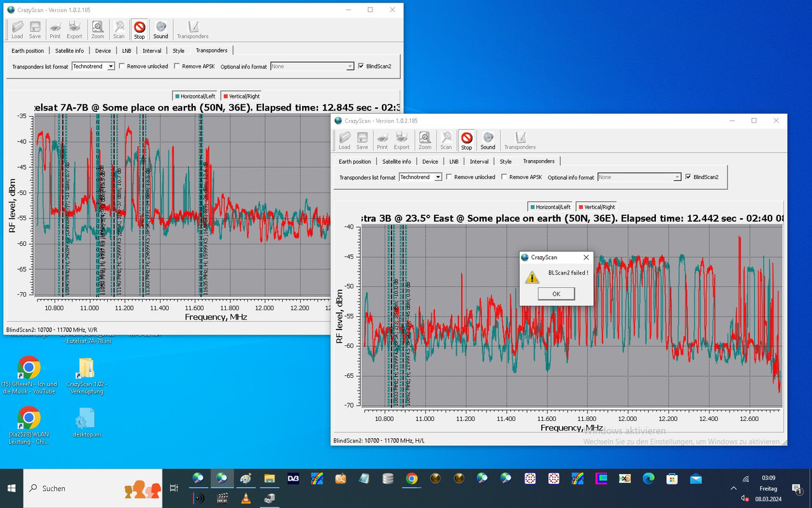This screenshot has width=812, height=508.
Task: Toggle Horizontal/Left legend in Eutelsat chart
Action: coord(195,97)
